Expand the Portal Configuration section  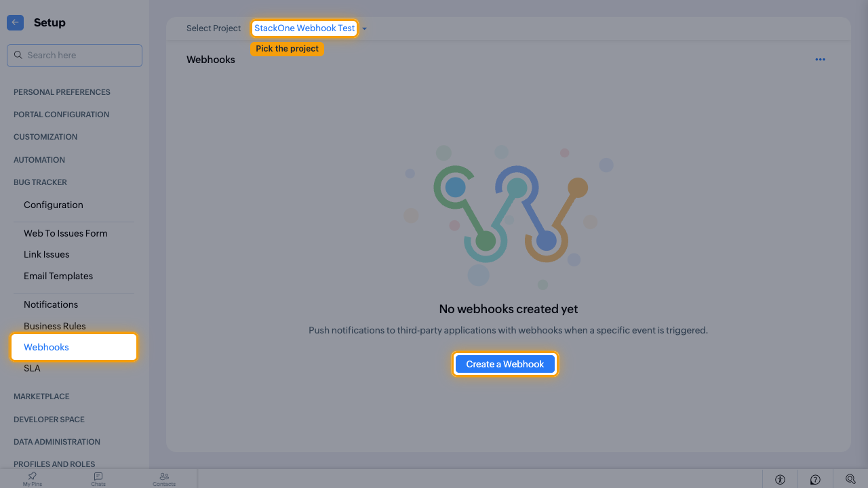(x=61, y=115)
